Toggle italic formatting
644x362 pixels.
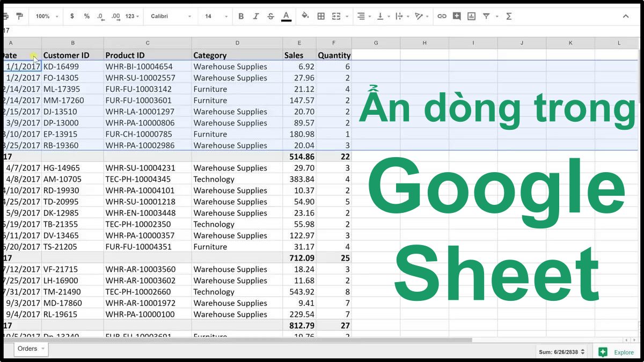point(256,16)
